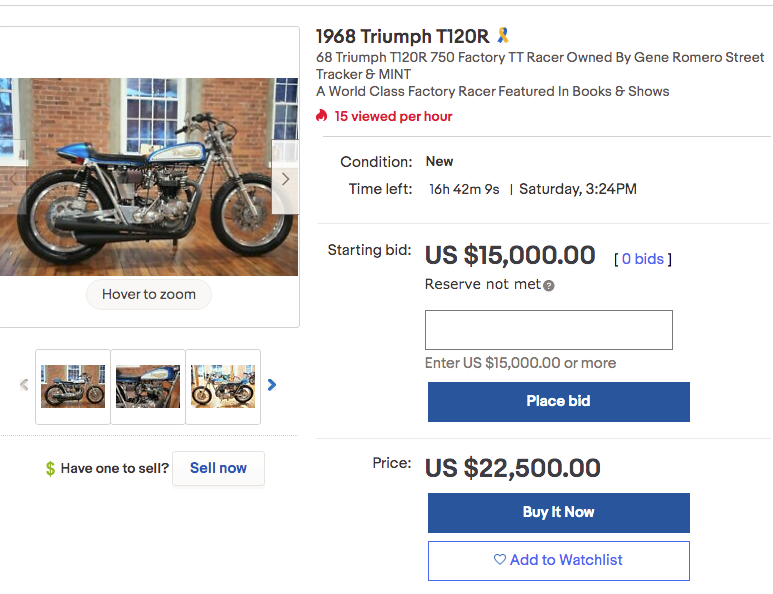
Task: Click the 1968 Triumph T120R title heading
Action: [x=403, y=37]
